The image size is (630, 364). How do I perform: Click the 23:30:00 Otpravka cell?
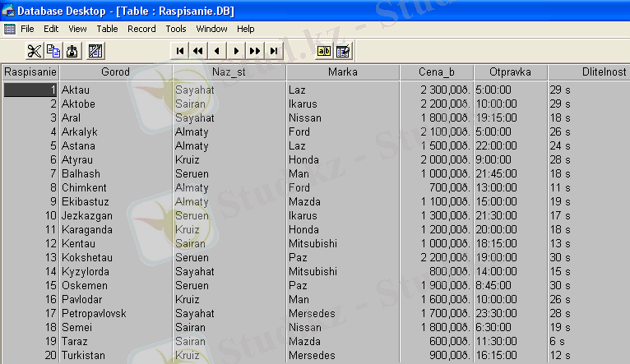[x=510, y=313]
